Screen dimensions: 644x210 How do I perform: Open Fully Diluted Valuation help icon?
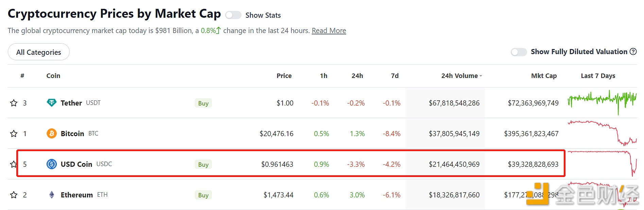tap(633, 51)
